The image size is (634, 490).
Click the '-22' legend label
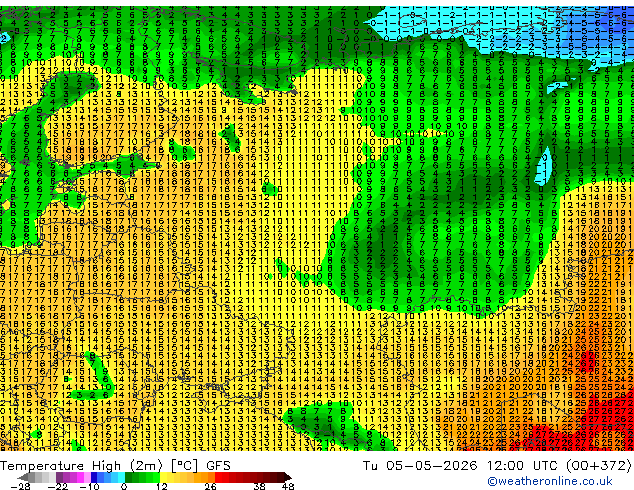tap(57, 486)
